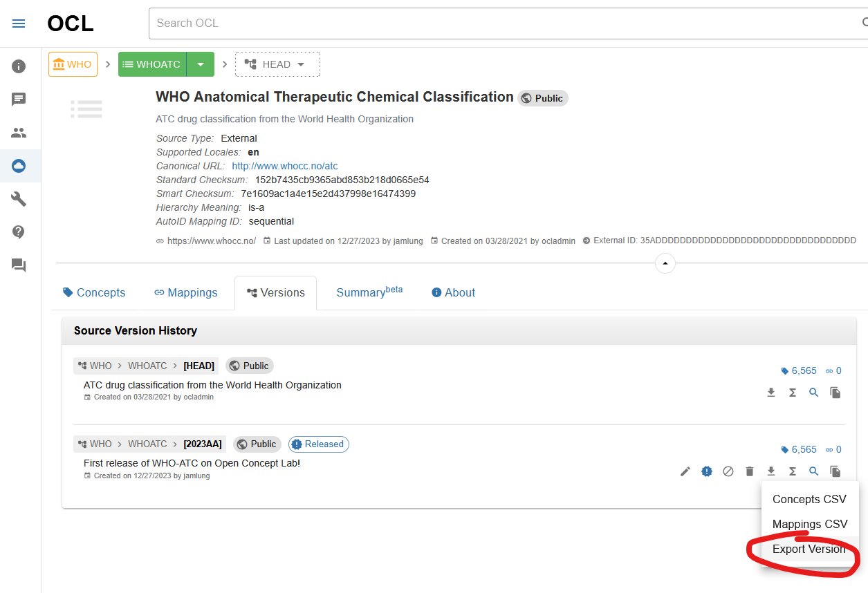Switch to the Concepts tab
Screen dimensions: 868x593
94,293
